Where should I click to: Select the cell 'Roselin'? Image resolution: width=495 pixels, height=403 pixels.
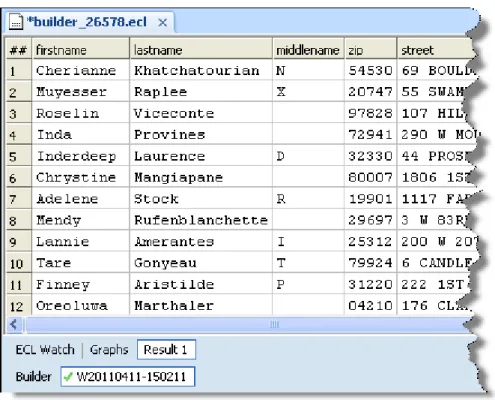(x=80, y=113)
